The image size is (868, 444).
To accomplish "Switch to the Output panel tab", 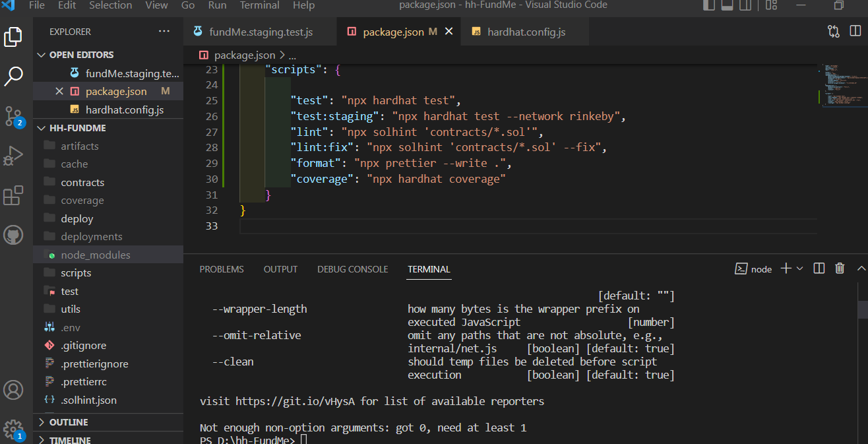I will [280, 269].
